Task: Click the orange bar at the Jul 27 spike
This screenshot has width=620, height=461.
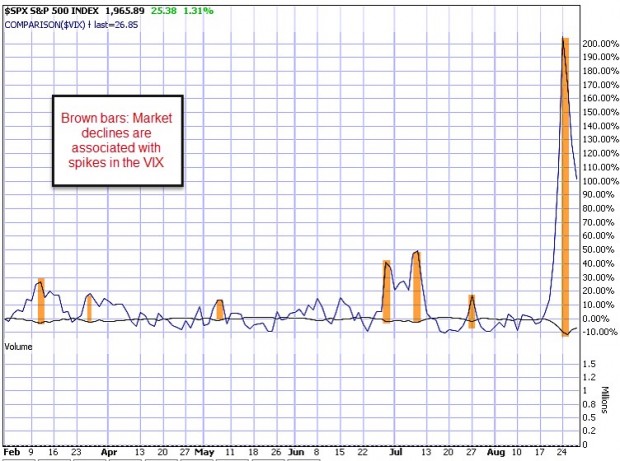Action: coord(471,312)
